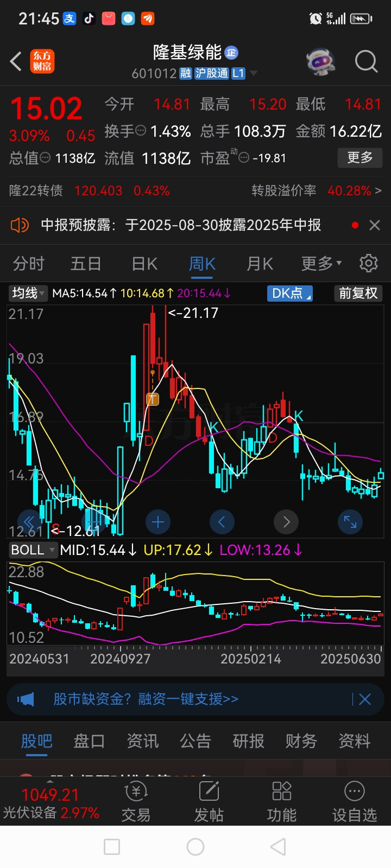Open the 公告 tab
This screenshot has width=391, height=868.
click(195, 741)
